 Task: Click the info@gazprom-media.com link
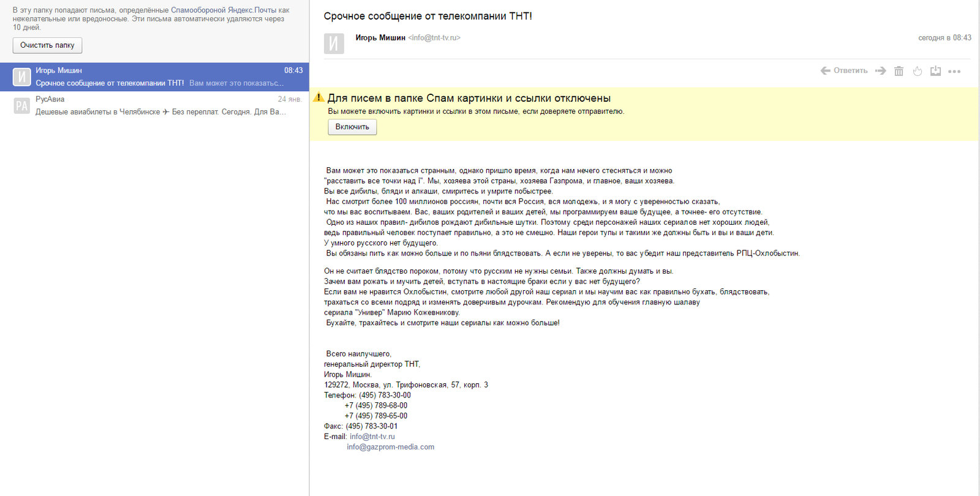click(x=391, y=447)
